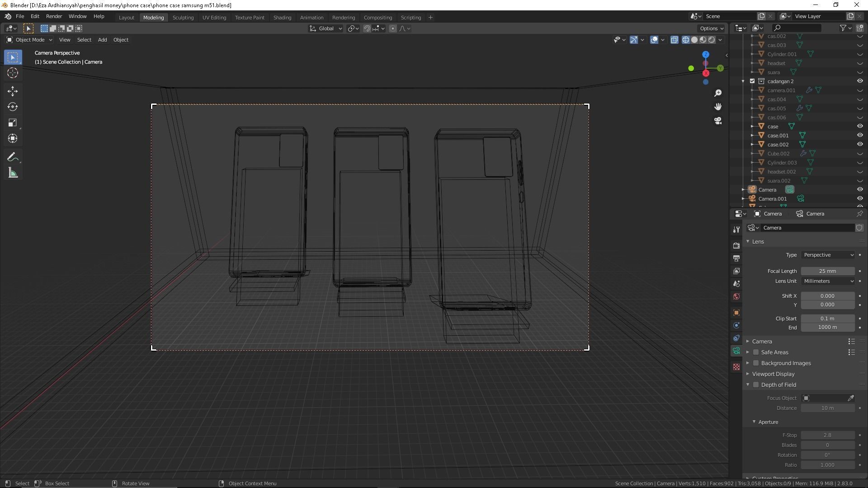Click the Options button in header
Screen dimensions: 868x488
click(x=711, y=28)
